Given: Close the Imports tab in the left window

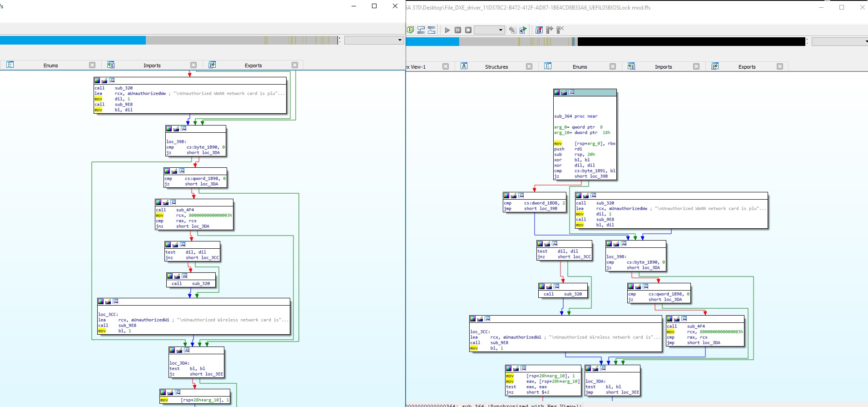Looking at the screenshot, I should click(193, 65).
